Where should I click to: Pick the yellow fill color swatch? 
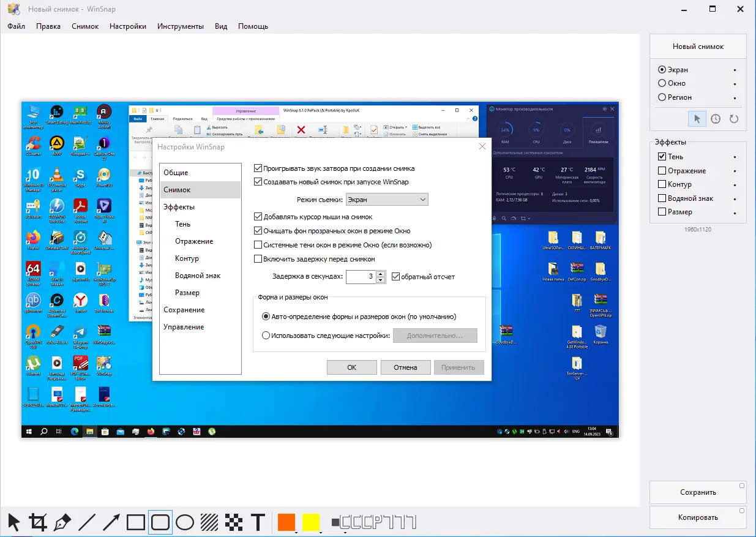(311, 522)
